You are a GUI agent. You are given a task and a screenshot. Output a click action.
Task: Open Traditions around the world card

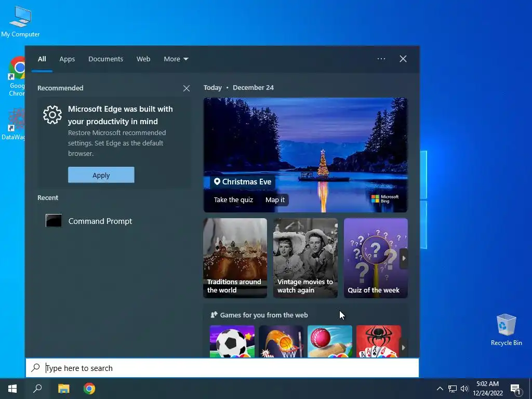[x=235, y=258]
